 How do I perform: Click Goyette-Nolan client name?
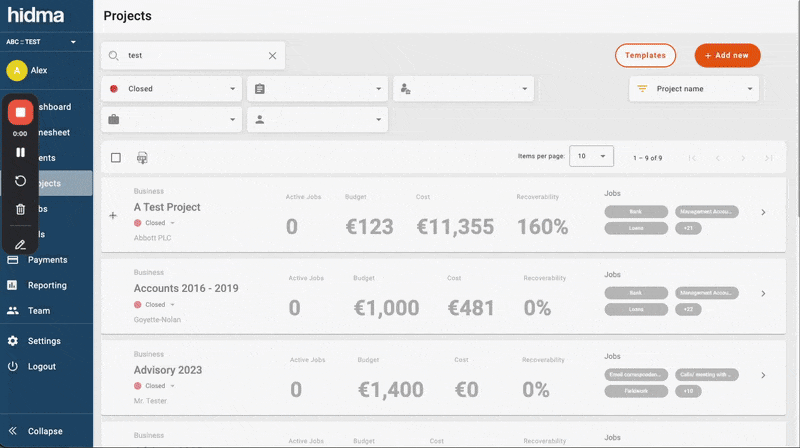[x=157, y=319]
